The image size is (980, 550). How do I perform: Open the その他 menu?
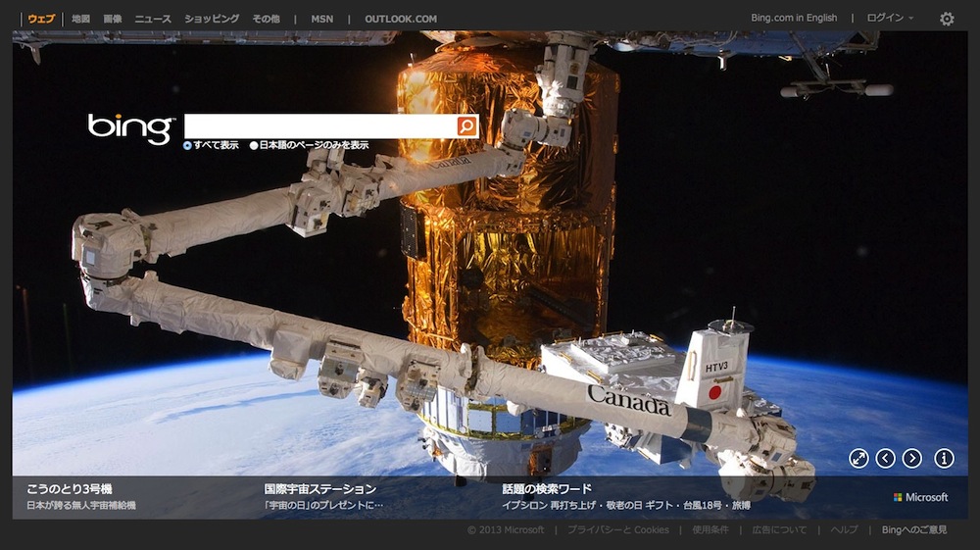[x=266, y=19]
